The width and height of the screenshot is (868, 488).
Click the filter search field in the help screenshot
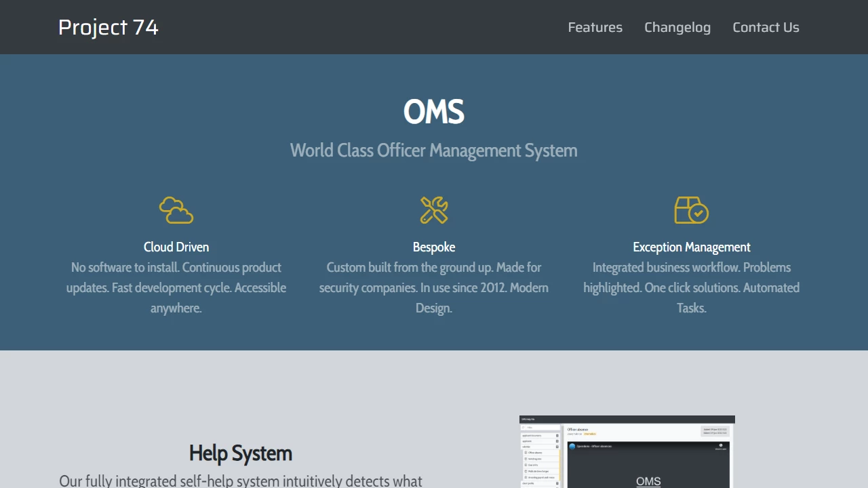(540, 428)
